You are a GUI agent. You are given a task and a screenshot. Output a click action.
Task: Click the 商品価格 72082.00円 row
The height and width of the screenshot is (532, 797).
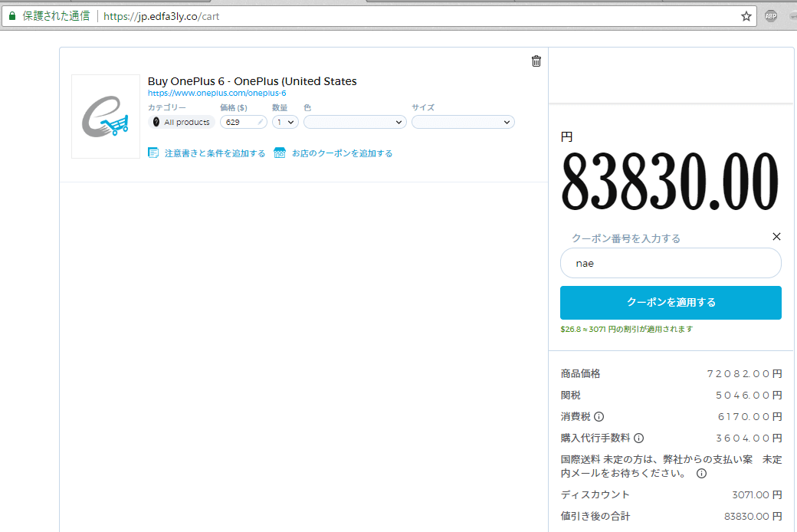pos(671,374)
